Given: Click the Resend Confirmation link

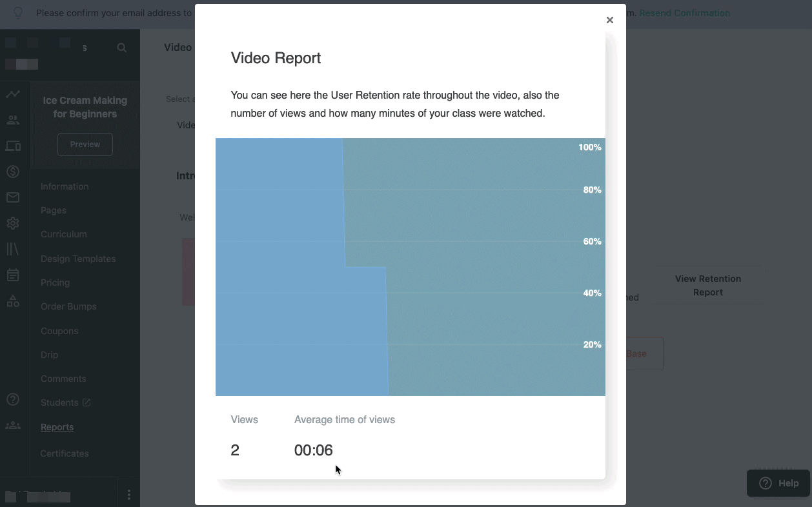Looking at the screenshot, I should [685, 13].
